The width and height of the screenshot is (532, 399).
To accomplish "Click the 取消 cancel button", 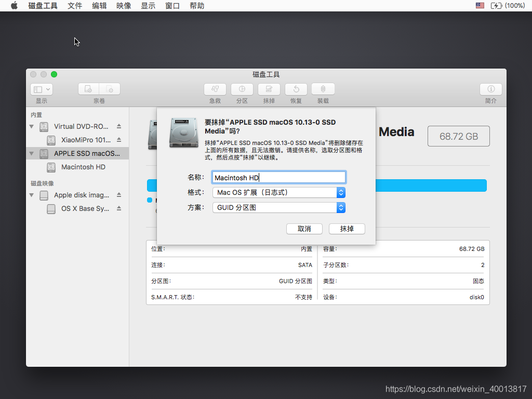I will click(304, 229).
